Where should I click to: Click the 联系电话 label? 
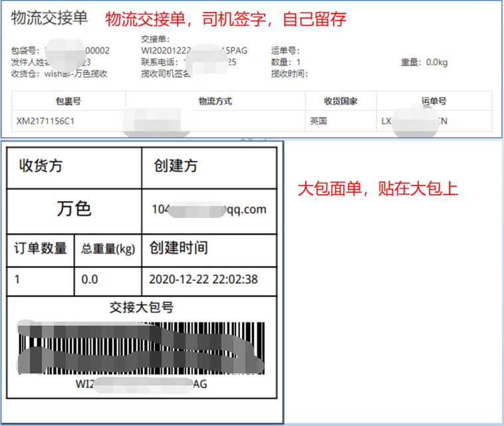160,62
